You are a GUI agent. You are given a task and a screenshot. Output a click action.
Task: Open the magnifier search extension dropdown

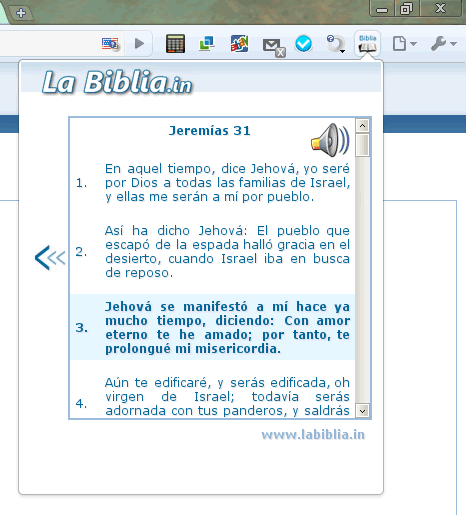tap(335, 44)
